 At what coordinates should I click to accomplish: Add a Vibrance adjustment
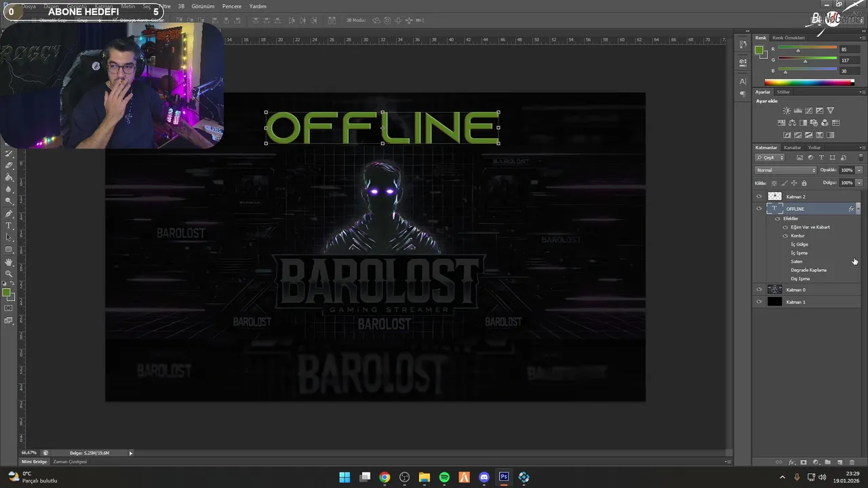830,110
